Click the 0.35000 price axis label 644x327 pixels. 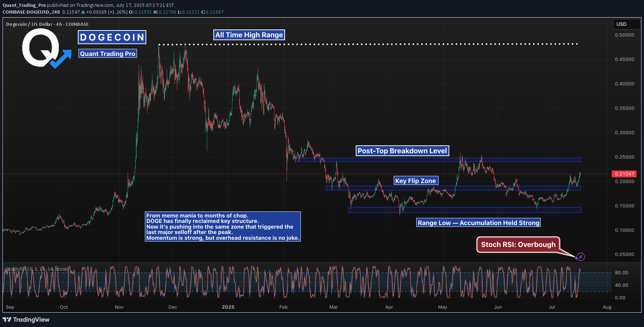(x=624, y=108)
